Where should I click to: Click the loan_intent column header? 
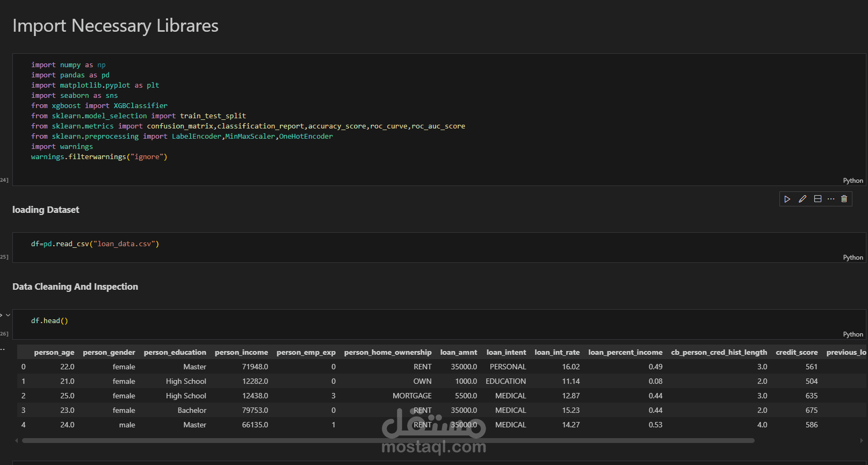[507, 353]
